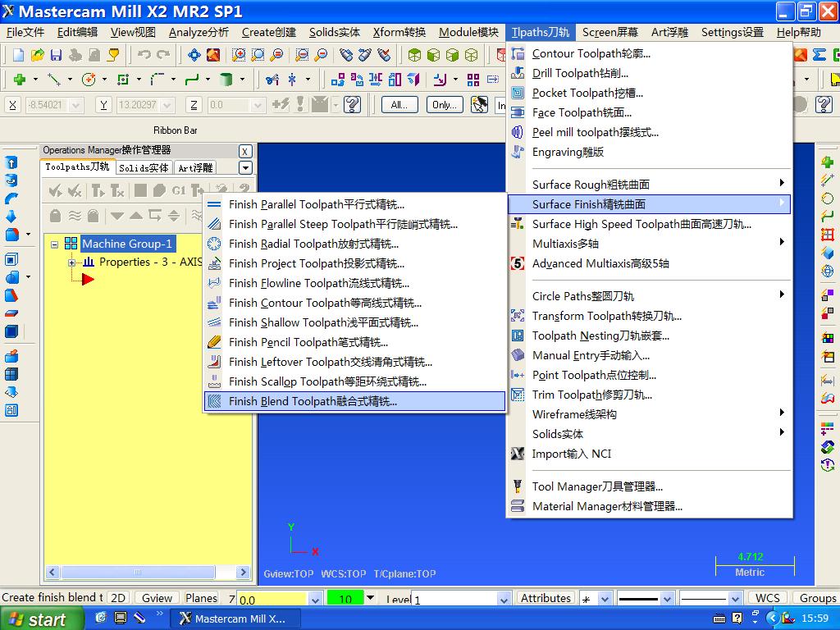This screenshot has width=840, height=630.
Task: Open the Multiaxis submenu
Action: (650, 244)
